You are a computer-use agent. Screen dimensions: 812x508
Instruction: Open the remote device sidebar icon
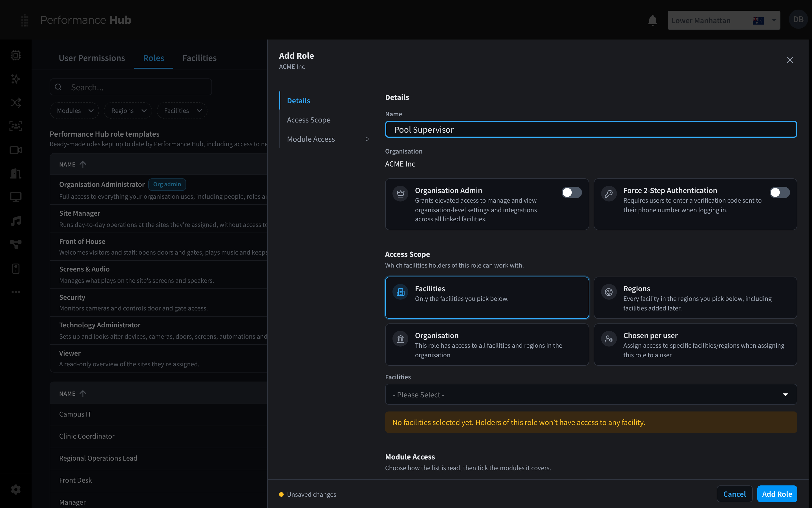(x=16, y=268)
